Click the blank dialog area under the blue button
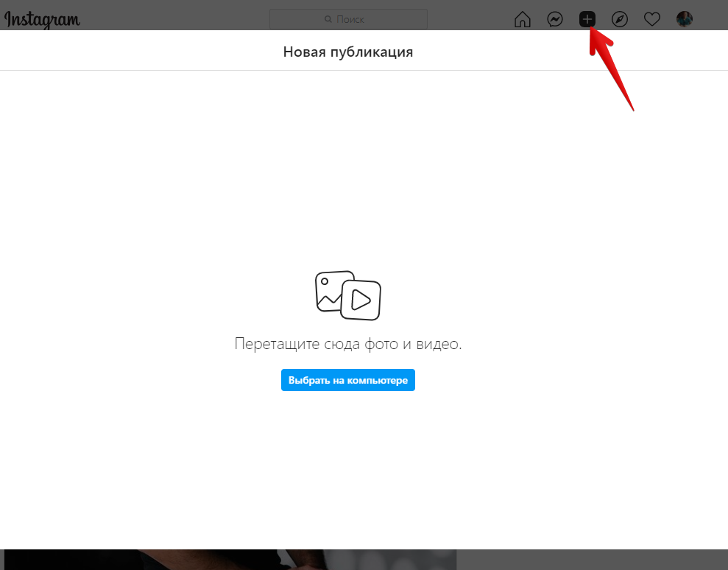Screen dimensions: 728x570 (347, 464)
